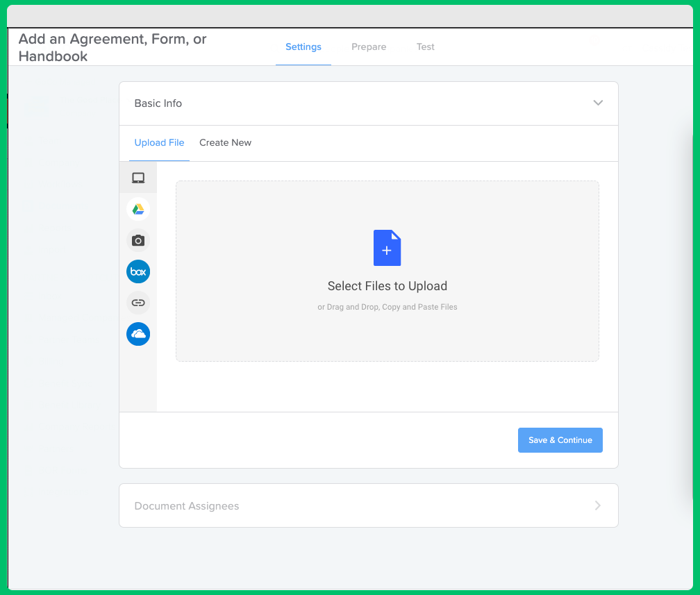Select My Device as the upload source
700x595 pixels.
pos(138,177)
